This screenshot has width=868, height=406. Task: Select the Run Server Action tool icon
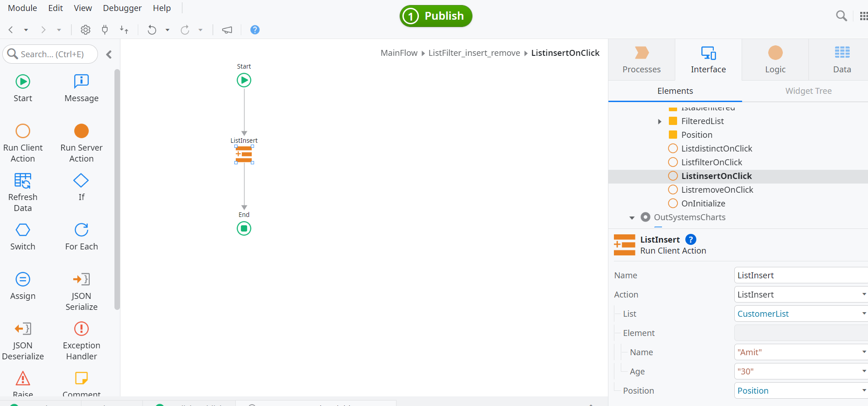(x=81, y=131)
